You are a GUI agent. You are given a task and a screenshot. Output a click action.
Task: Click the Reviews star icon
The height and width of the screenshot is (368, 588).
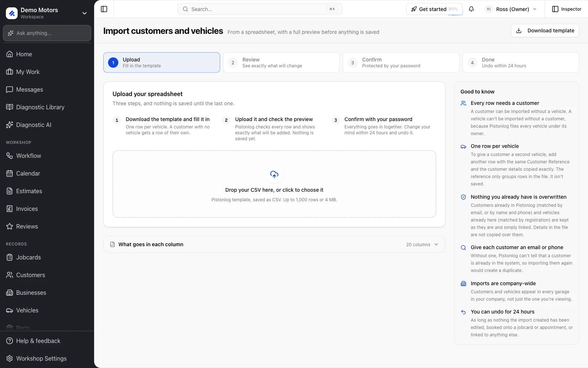pos(10,226)
